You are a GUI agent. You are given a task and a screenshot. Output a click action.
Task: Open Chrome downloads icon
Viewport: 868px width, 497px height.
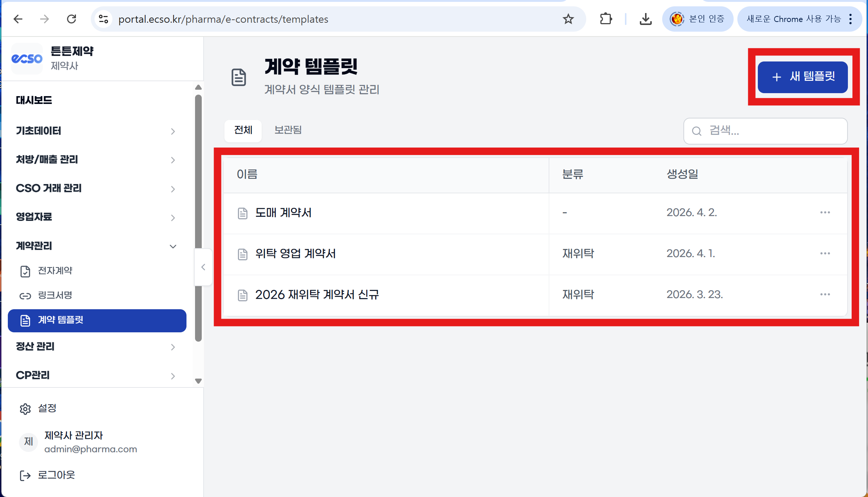645,19
